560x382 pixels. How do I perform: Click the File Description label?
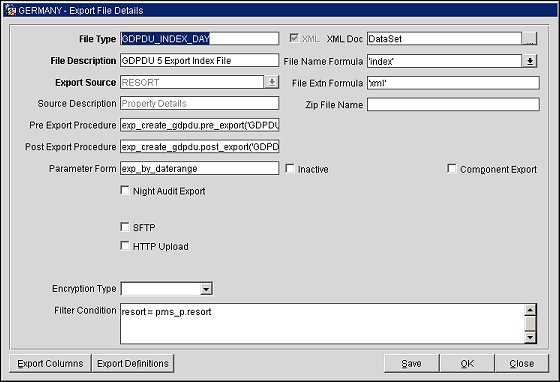tap(83, 61)
